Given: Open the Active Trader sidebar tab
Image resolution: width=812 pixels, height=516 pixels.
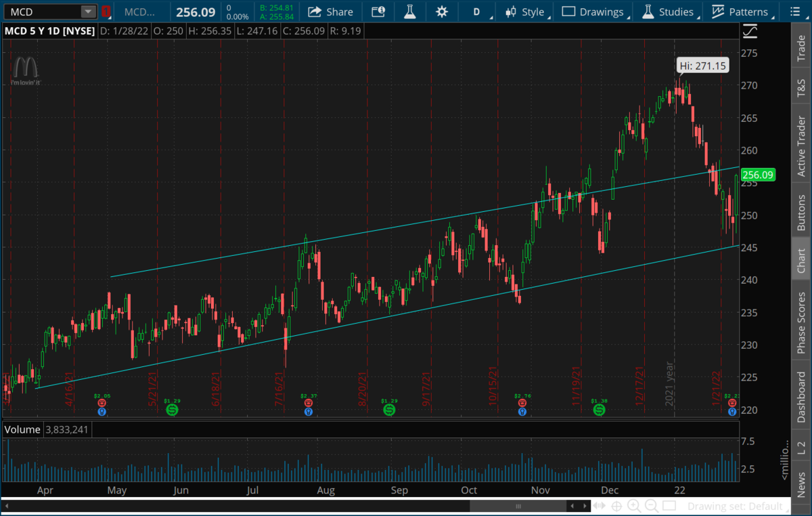Looking at the screenshot, I should click(801, 146).
